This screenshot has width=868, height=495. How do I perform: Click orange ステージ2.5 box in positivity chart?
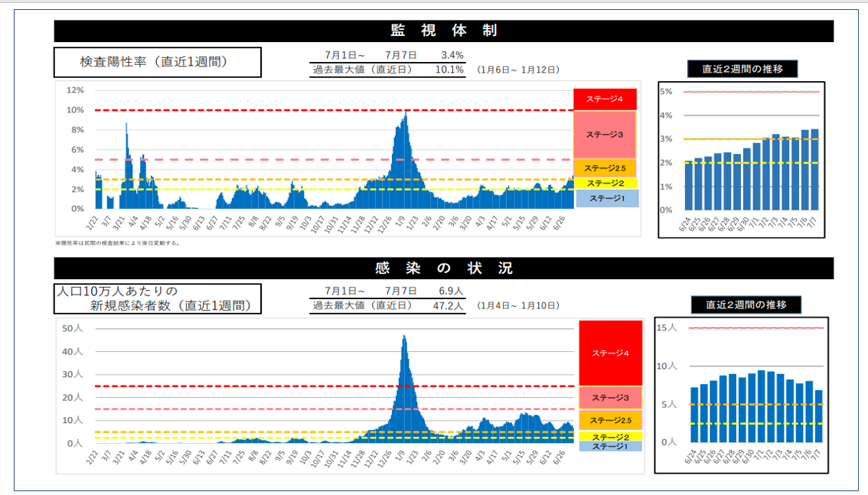[605, 168]
